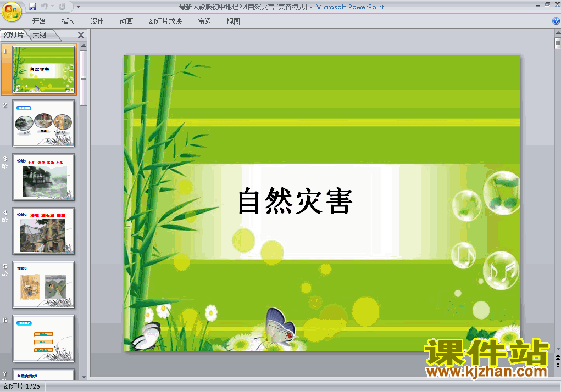Switch to the 大纲 outline tab

tap(40, 35)
